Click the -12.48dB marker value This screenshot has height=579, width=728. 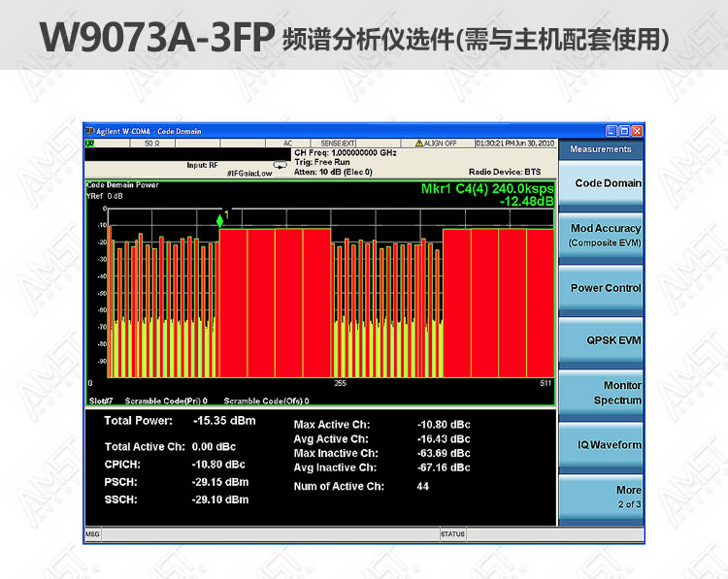click(x=527, y=201)
